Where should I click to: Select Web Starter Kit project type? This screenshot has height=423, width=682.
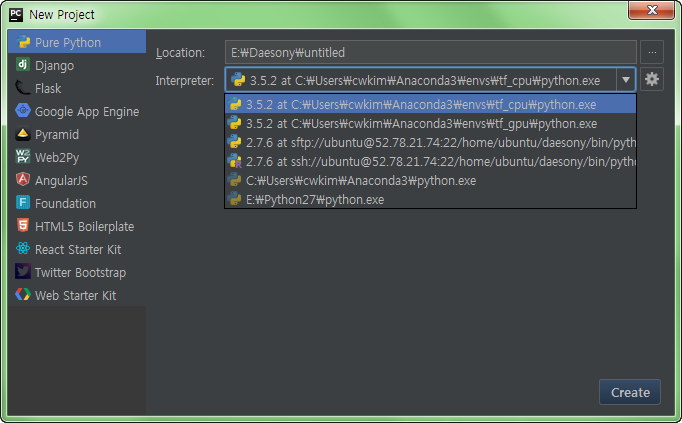[x=77, y=296]
